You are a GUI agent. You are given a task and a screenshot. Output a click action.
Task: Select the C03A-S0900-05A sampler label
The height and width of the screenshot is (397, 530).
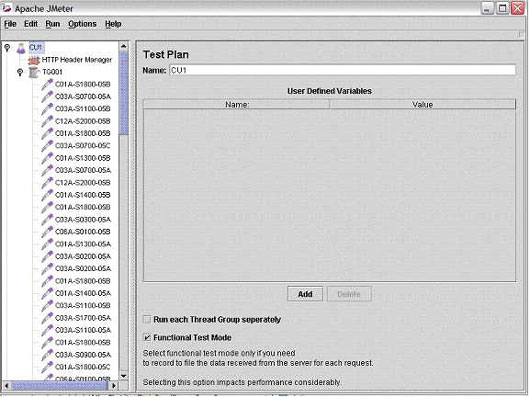click(x=83, y=354)
